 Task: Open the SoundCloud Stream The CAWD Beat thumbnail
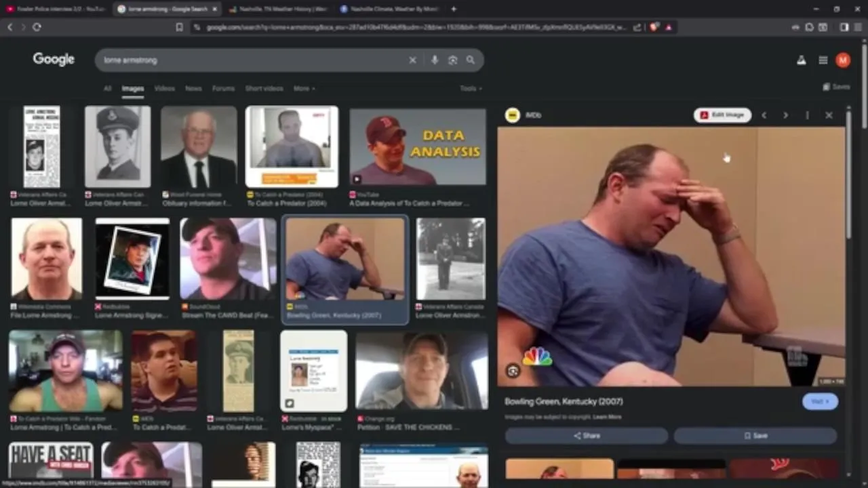click(x=228, y=259)
